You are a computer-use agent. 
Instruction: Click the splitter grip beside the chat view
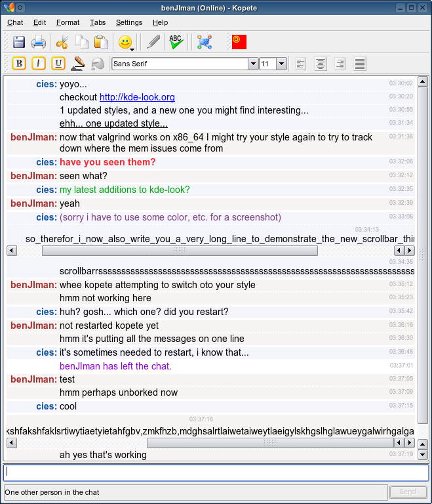[423, 254]
